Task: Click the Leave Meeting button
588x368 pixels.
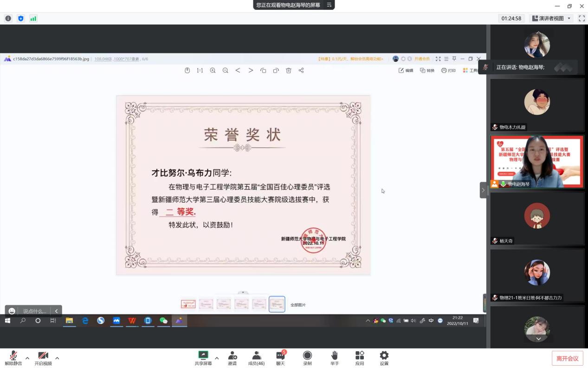Action: 567,358
